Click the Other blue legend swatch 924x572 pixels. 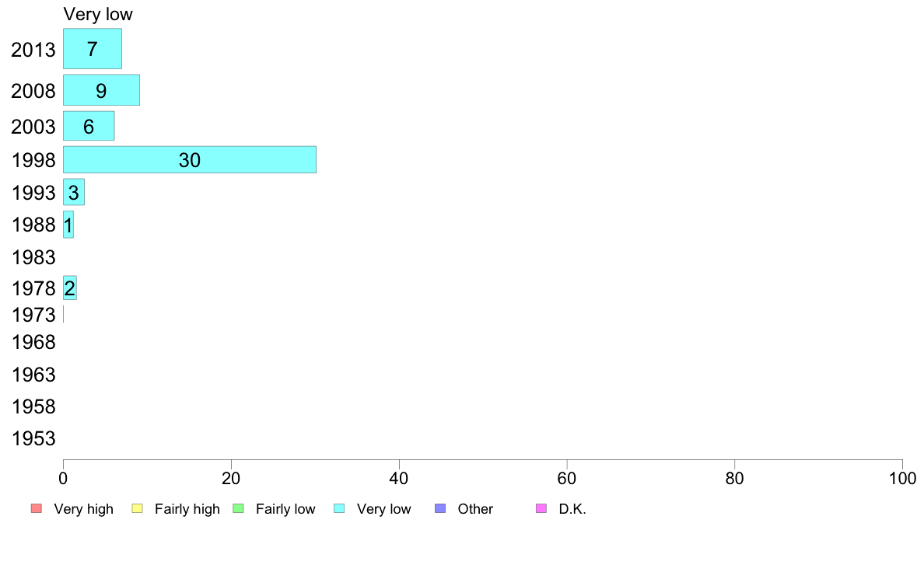pos(440,508)
